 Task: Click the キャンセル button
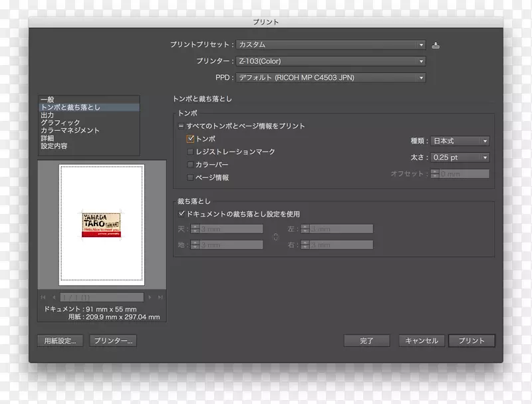click(422, 340)
